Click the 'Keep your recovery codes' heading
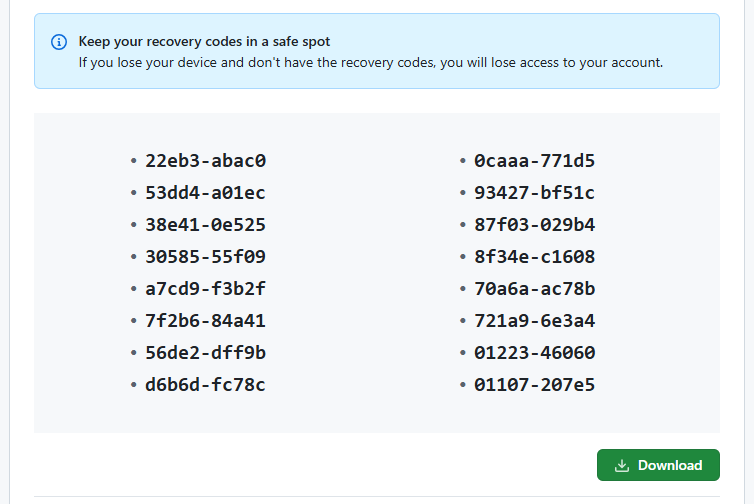The height and width of the screenshot is (504, 754). click(204, 42)
